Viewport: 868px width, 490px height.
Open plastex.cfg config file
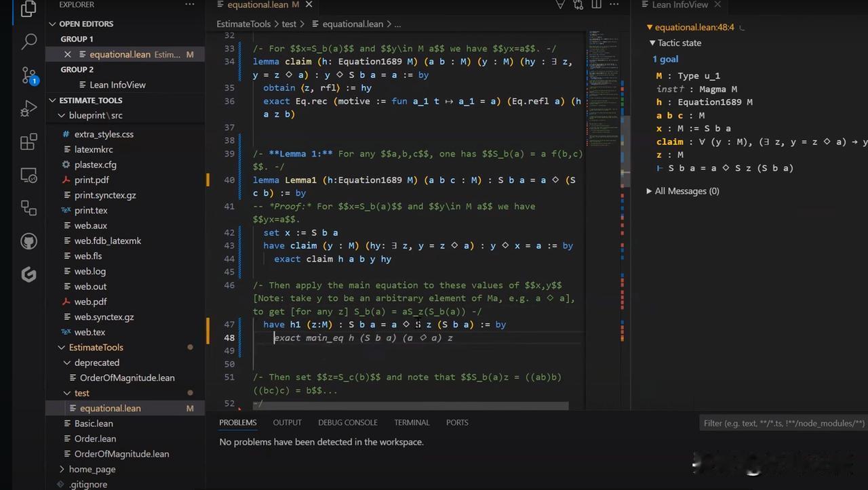coord(95,165)
